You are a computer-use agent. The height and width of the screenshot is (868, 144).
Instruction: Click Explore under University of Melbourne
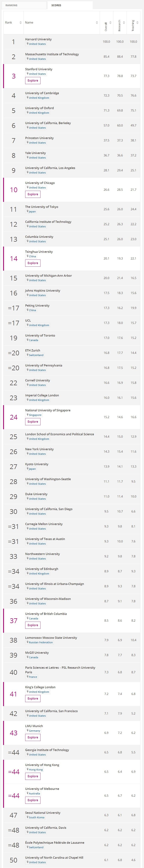coord(33,800)
